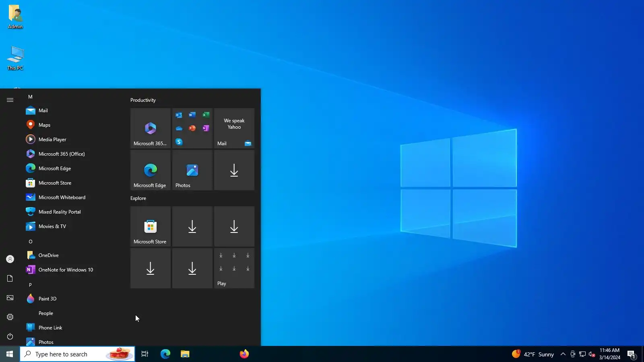Open the user account menu in Start
The width and height of the screenshot is (644, 362).
[10, 259]
